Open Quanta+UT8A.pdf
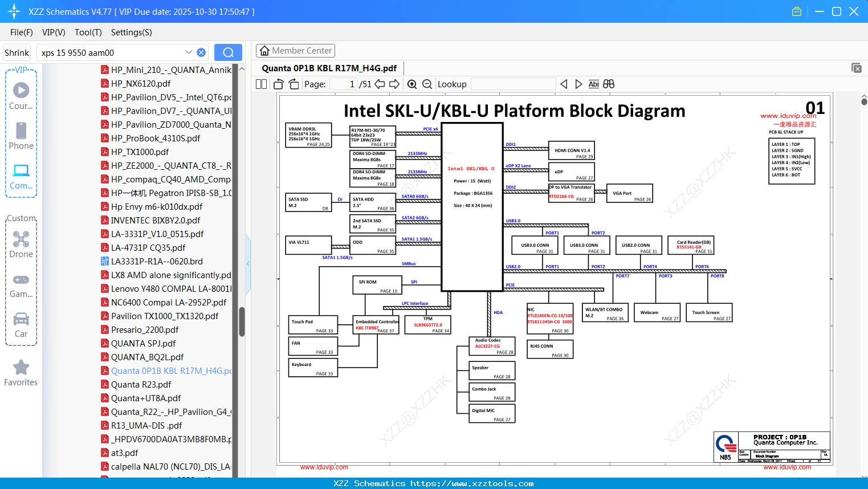868x489 pixels. click(146, 398)
